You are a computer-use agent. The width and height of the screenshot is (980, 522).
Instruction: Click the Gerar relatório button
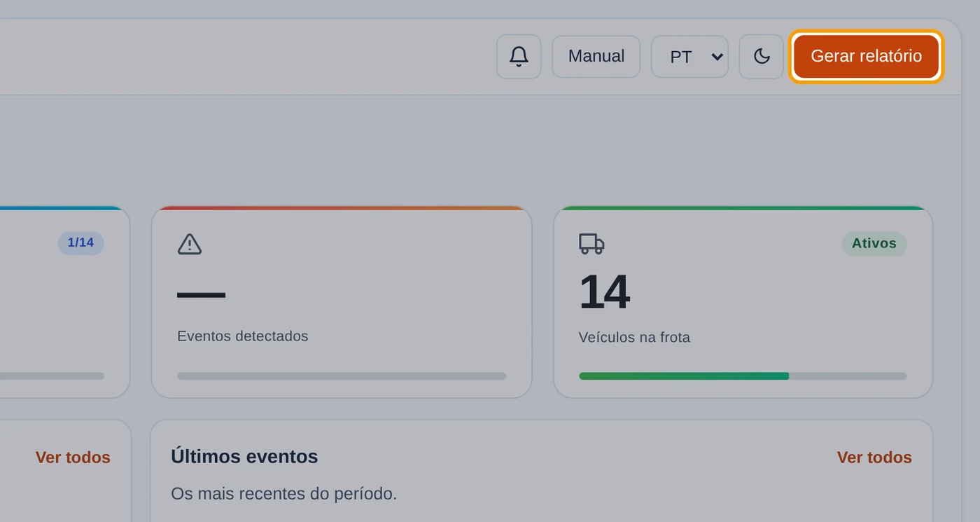866,57
